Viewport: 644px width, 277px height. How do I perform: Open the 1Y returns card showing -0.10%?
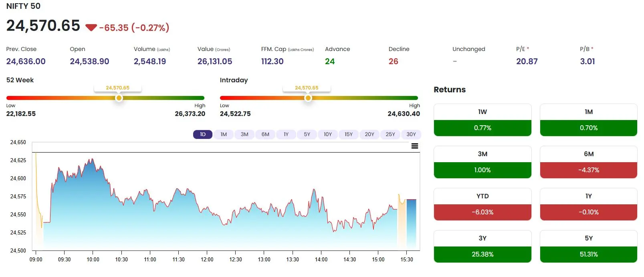point(589,204)
